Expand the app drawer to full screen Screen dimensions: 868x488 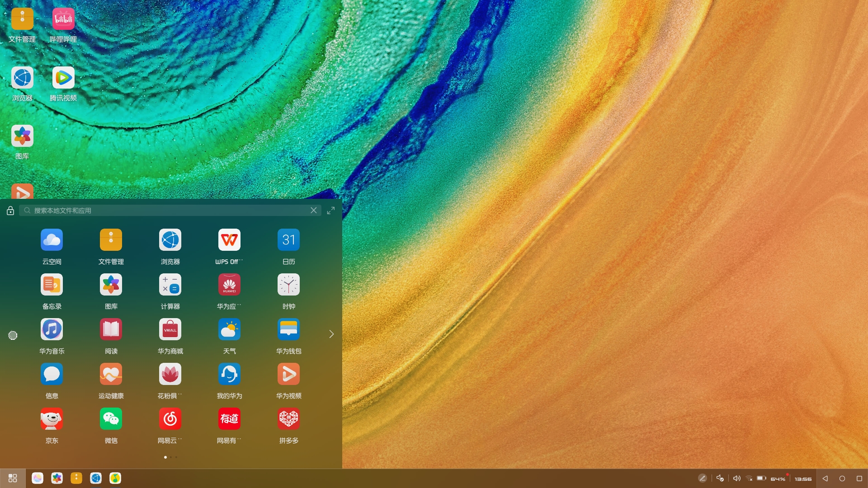point(331,211)
